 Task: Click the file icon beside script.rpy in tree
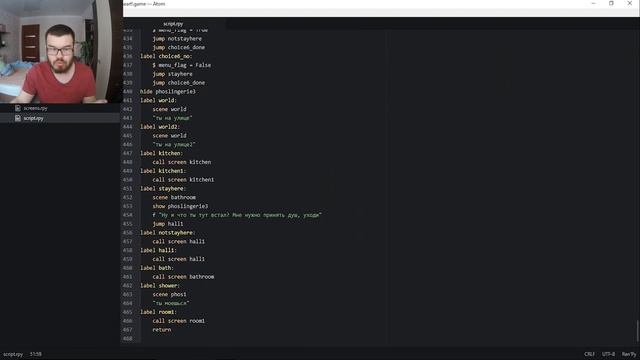point(18,118)
